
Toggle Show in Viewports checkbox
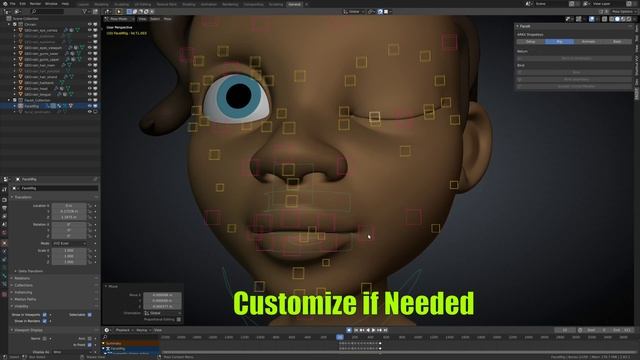coord(44,315)
